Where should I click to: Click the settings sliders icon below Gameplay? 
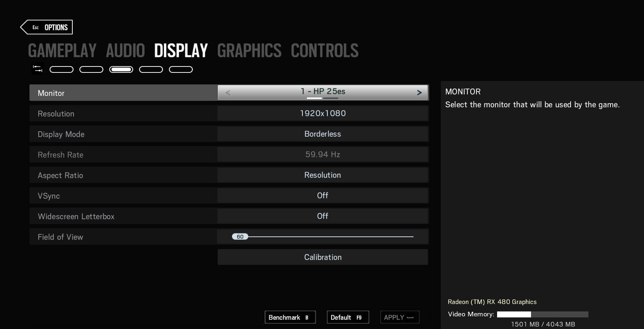pos(37,69)
